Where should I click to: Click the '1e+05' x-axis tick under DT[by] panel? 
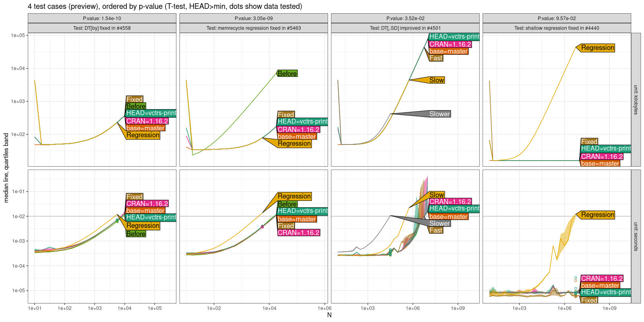(155, 308)
